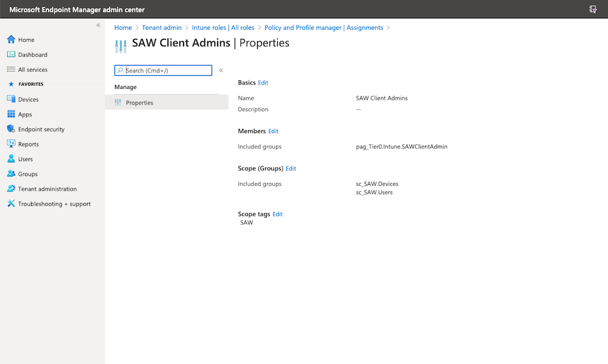This screenshot has height=364, width=608.
Task: Collapse the left navigation sidebar
Action: [98, 25]
